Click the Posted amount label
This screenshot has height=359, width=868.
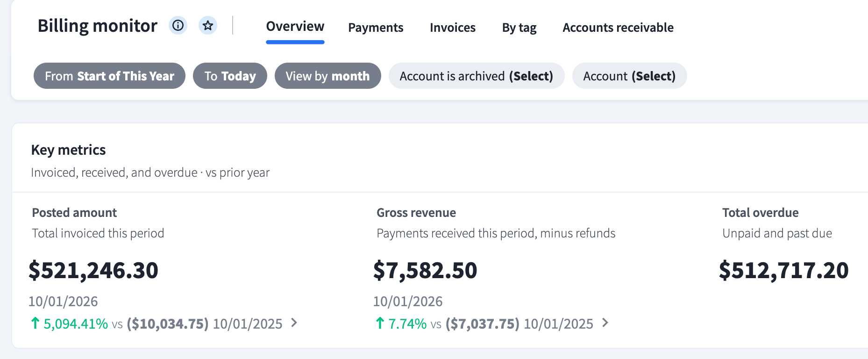(x=74, y=213)
